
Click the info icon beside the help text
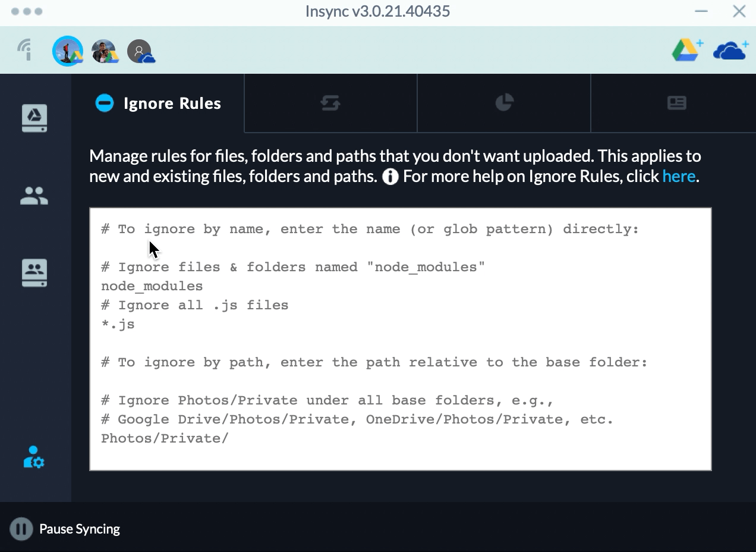(x=390, y=177)
